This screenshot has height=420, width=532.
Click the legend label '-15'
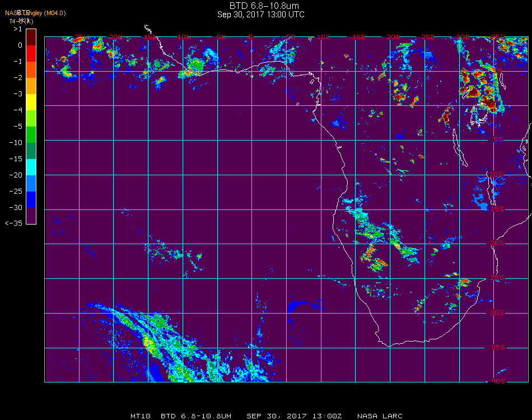click(x=16, y=159)
